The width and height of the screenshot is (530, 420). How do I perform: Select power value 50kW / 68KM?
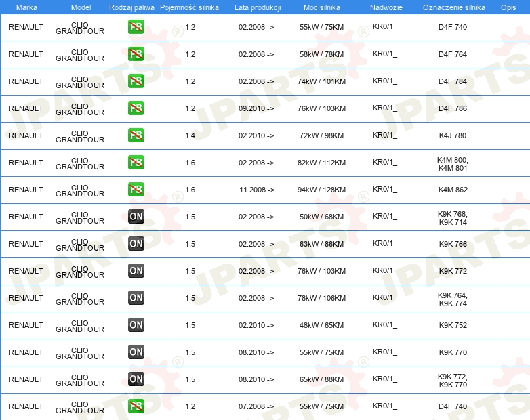click(321, 217)
